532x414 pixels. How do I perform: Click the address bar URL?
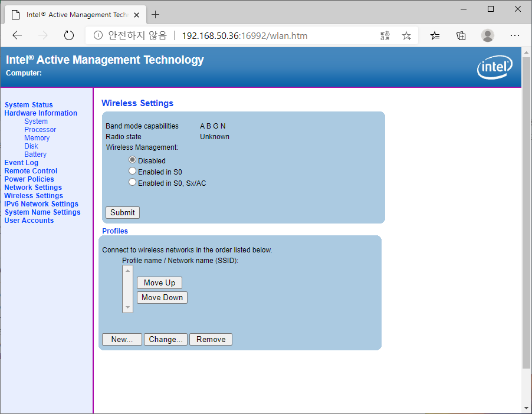click(245, 35)
